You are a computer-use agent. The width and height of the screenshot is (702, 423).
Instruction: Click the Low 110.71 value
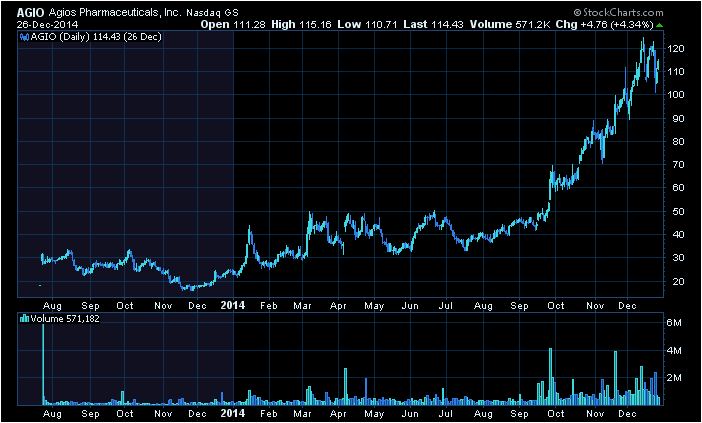367,25
